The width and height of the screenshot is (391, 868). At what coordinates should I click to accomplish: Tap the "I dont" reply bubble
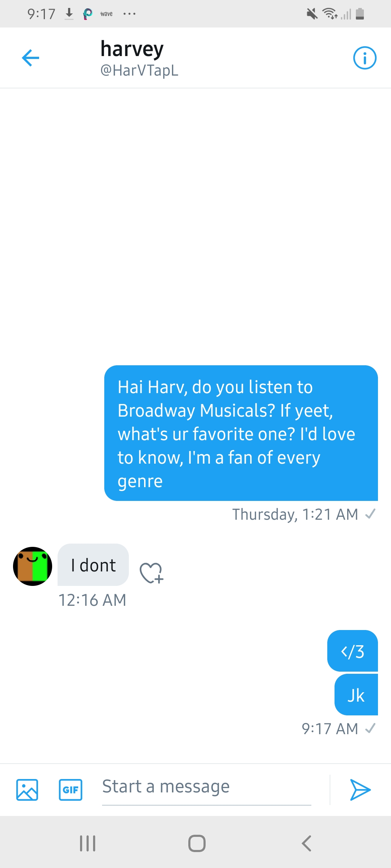[x=93, y=565]
